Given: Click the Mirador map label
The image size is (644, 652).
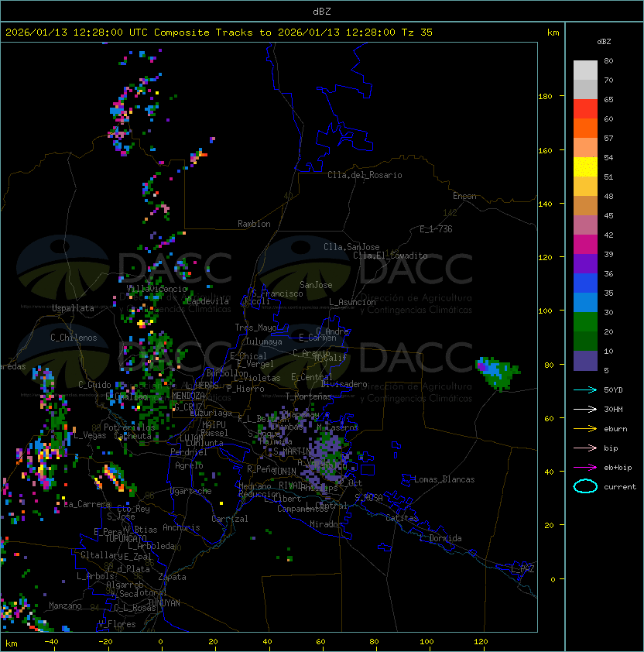Looking at the screenshot, I should [x=327, y=524].
